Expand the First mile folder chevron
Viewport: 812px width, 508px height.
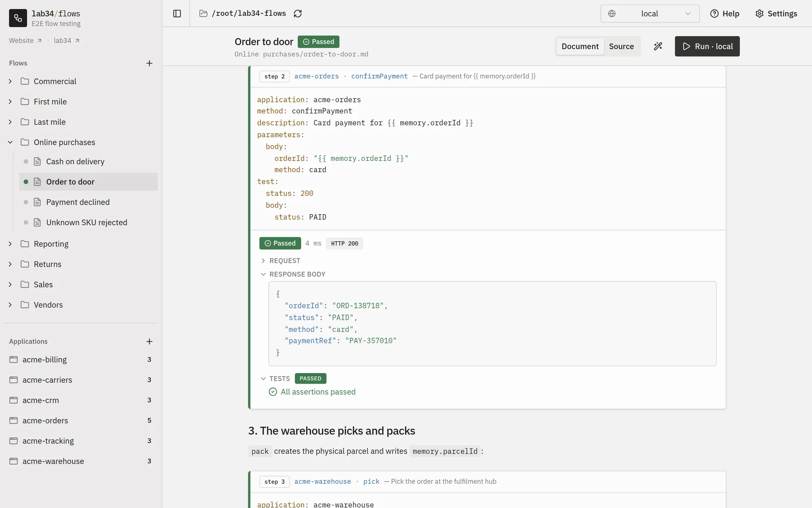coord(10,102)
